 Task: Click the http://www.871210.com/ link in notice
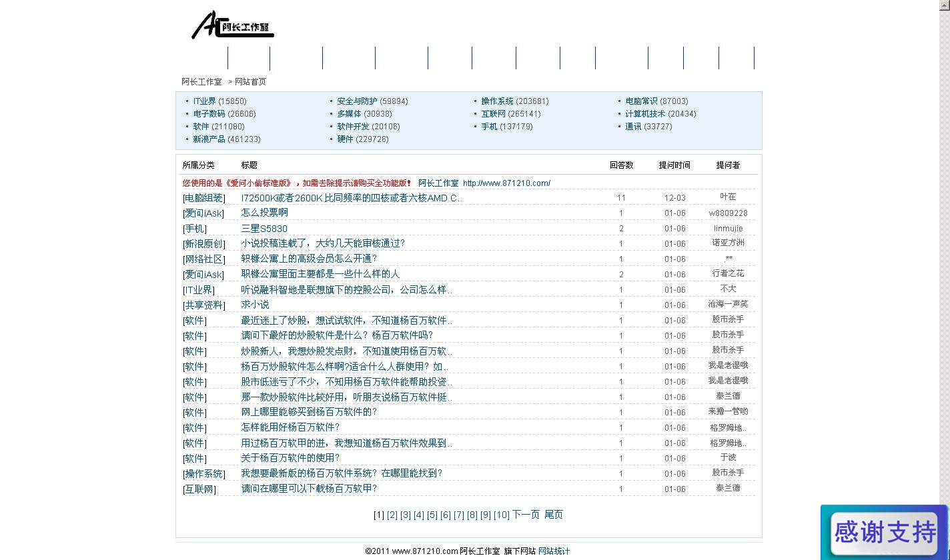[x=506, y=183]
